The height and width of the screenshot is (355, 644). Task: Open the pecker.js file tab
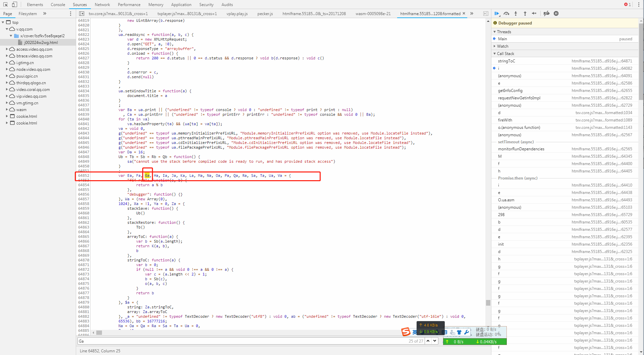tap(265, 14)
